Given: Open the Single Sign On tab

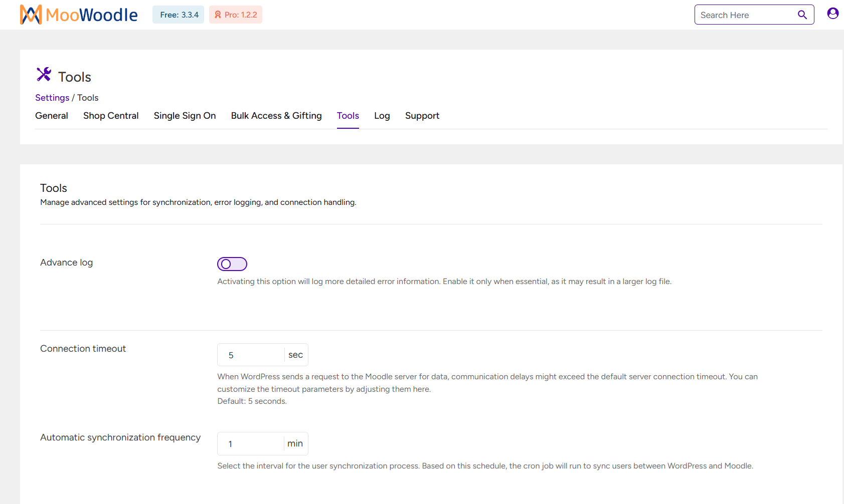Looking at the screenshot, I should [x=185, y=116].
